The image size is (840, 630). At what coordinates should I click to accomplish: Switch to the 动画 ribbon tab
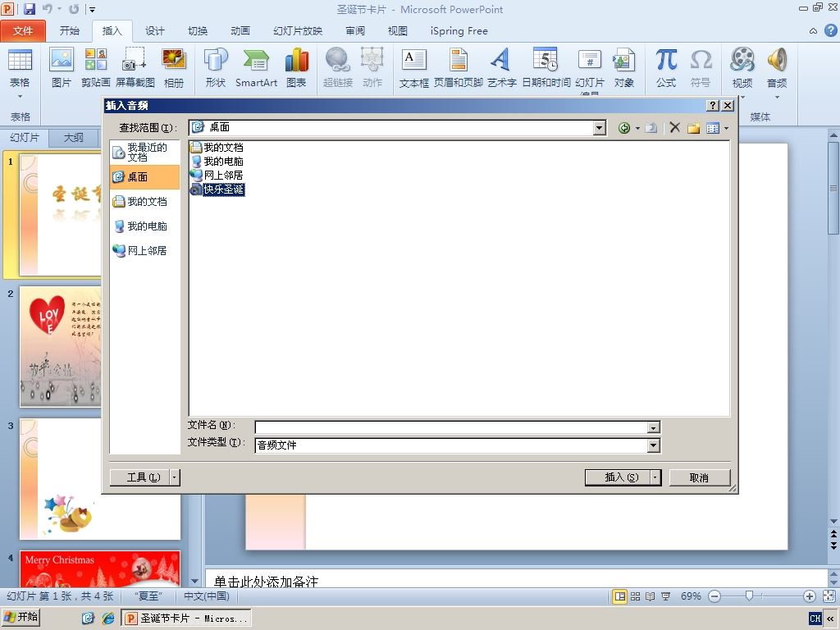click(x=240, y=31)
